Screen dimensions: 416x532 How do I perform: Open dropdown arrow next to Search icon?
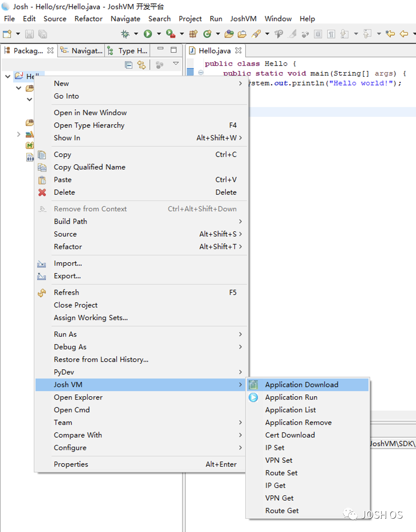(267, 34)
